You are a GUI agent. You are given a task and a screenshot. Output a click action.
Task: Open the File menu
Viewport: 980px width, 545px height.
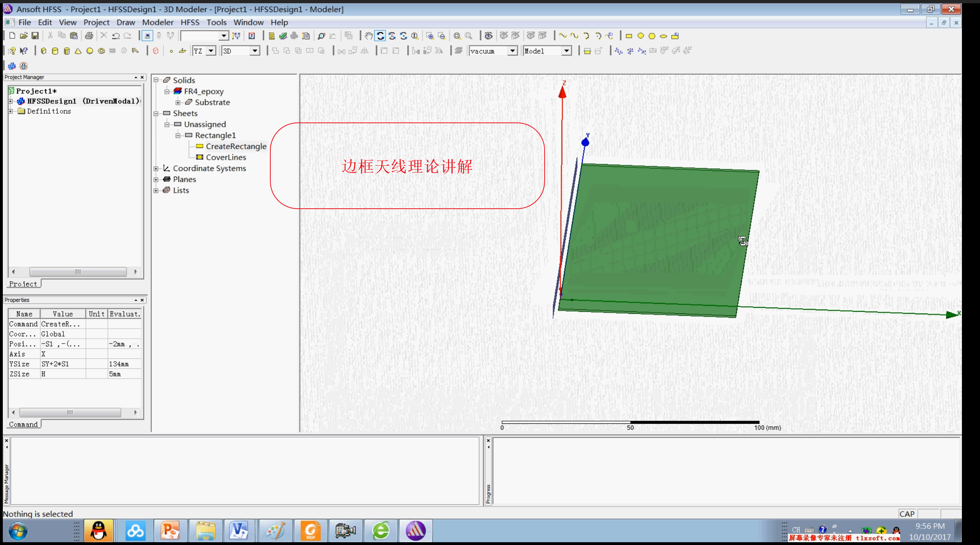click(x=24, y=22)
